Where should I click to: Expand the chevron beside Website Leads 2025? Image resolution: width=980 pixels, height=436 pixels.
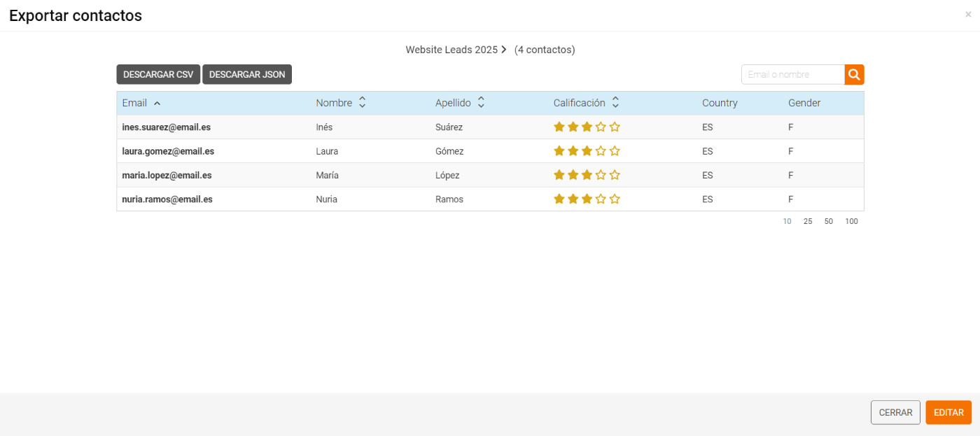(x=503, y=50)
